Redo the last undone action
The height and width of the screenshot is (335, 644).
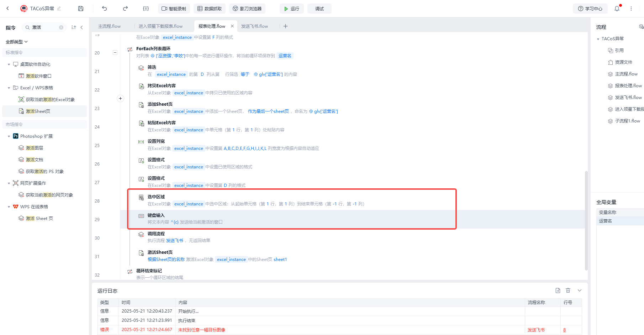tap(125, 9)
